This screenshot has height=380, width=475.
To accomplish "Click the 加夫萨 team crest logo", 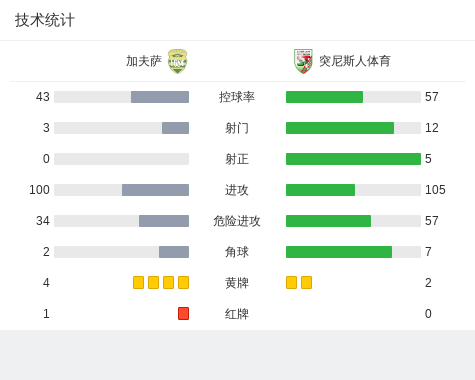I will [x=177, y=61].
